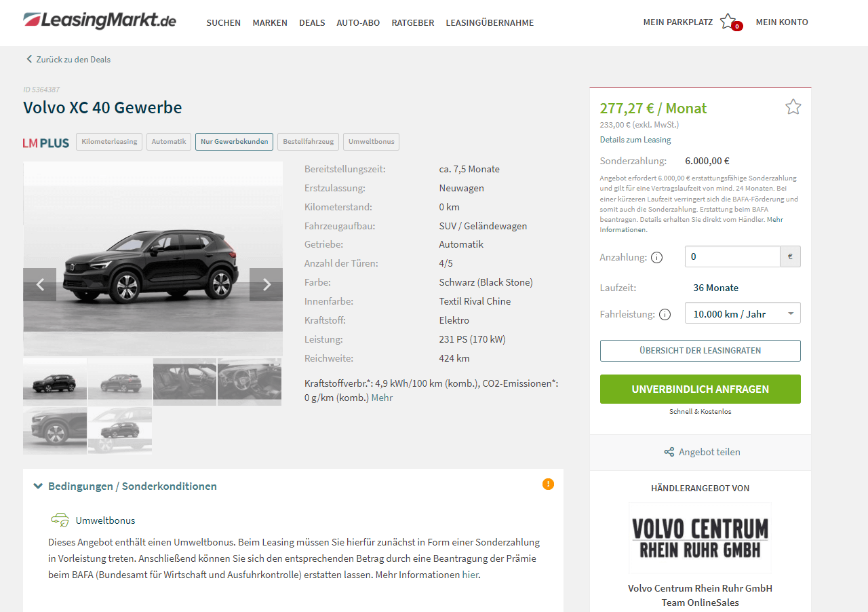868x612 pixels.
Task: Open the Fahrleistung 10.000 km / Jahr dropdown
Action: point(743,313)
